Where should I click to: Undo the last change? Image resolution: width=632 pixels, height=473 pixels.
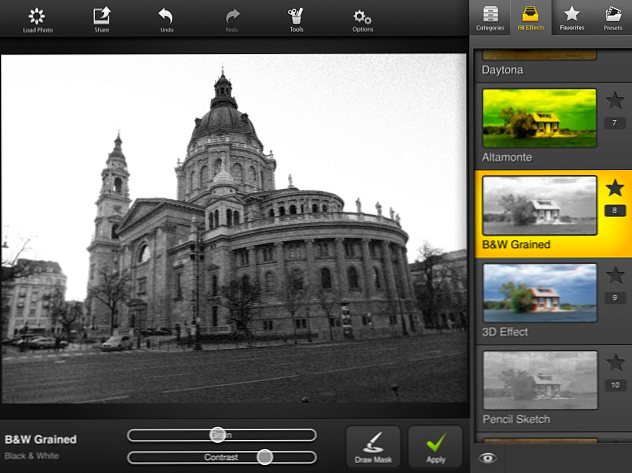point(166,20)
